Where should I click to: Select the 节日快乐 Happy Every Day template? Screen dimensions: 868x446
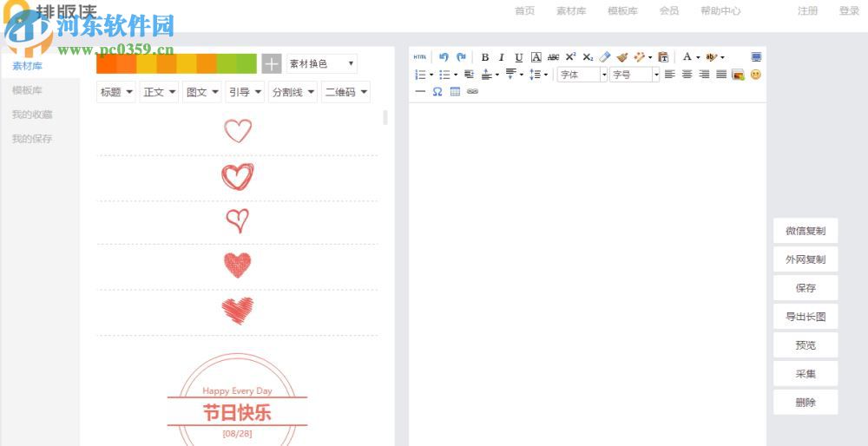coord(237,399)
